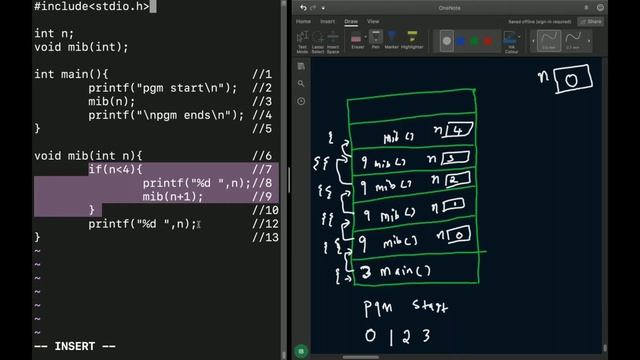Click the //10 comment in the editor
This screenshot has height=360, width=640.
click(265, 210)
